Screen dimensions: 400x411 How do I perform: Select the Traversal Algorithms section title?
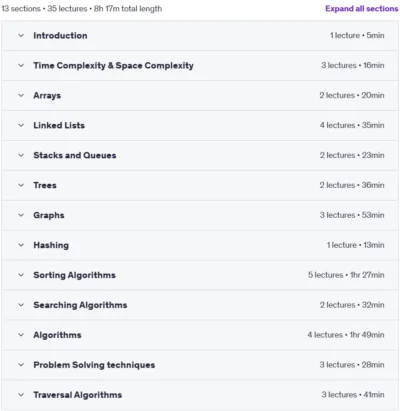pyautogui.click(x=78, y=395)
